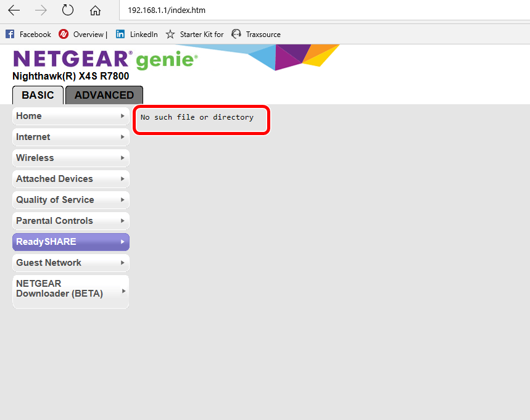Switch to the BASIC tab
The width and height of the screenshot is (530, 420).
tap(38, 95)
